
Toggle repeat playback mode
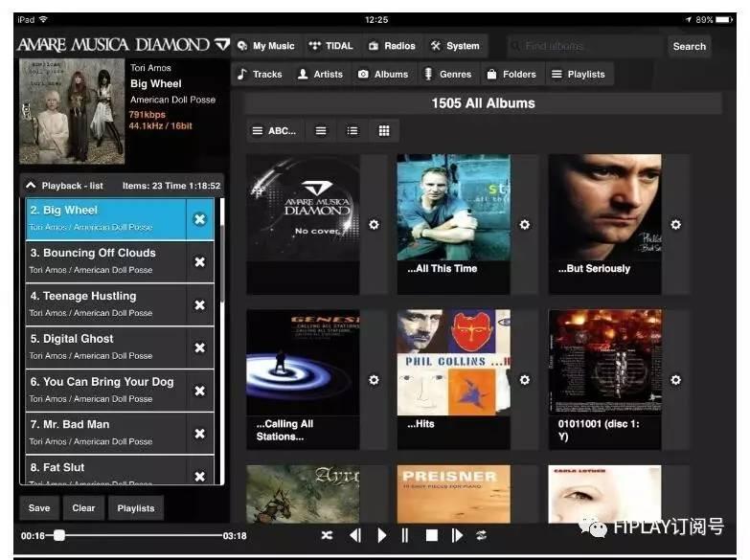pyautogui.click(x=482, y=535)
